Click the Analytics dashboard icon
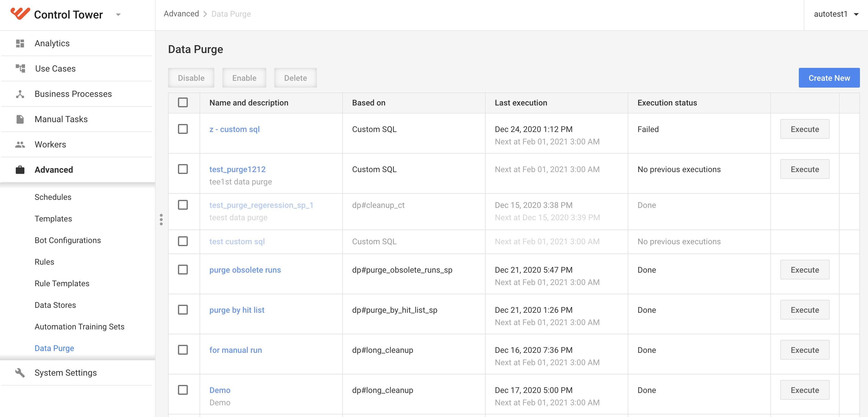The height and width of the screenshot is (417, 868). (20, 43)
